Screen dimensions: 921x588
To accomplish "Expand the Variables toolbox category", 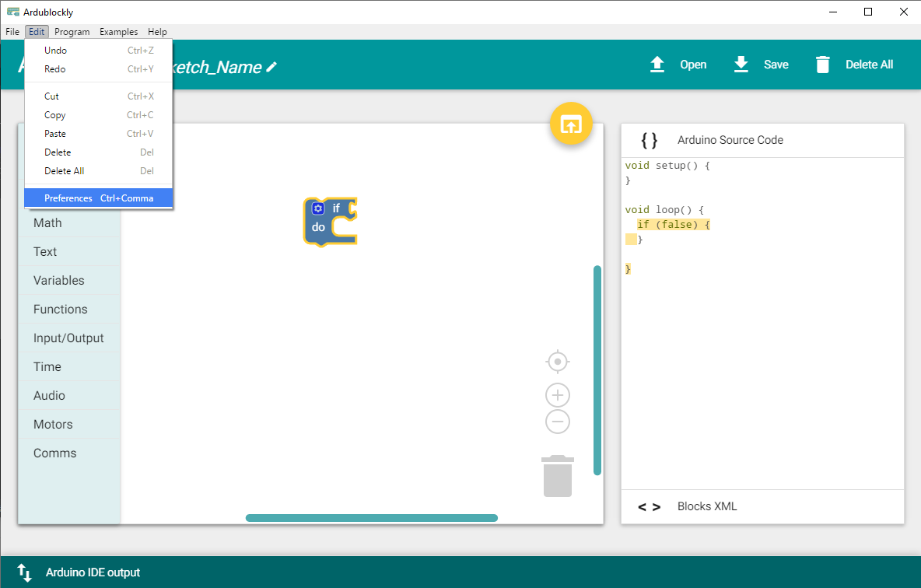I will tap(69, 281).
